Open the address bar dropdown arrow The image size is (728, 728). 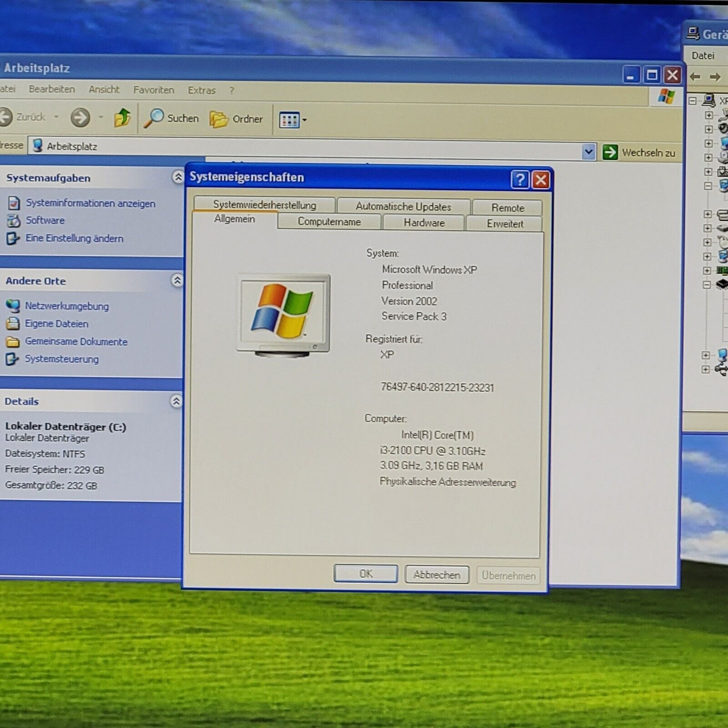pos(588,152)
